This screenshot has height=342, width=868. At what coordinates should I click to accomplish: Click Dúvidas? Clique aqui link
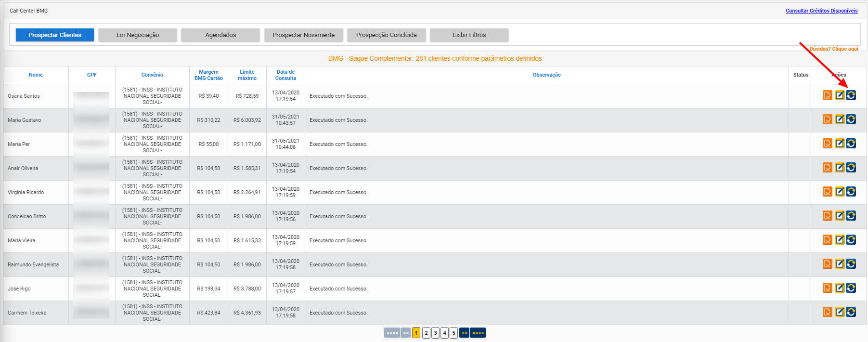tap(834, 49)
